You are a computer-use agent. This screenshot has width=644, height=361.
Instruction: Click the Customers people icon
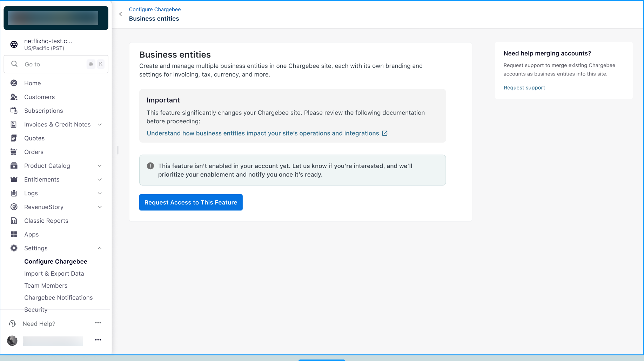pos(14,97)
